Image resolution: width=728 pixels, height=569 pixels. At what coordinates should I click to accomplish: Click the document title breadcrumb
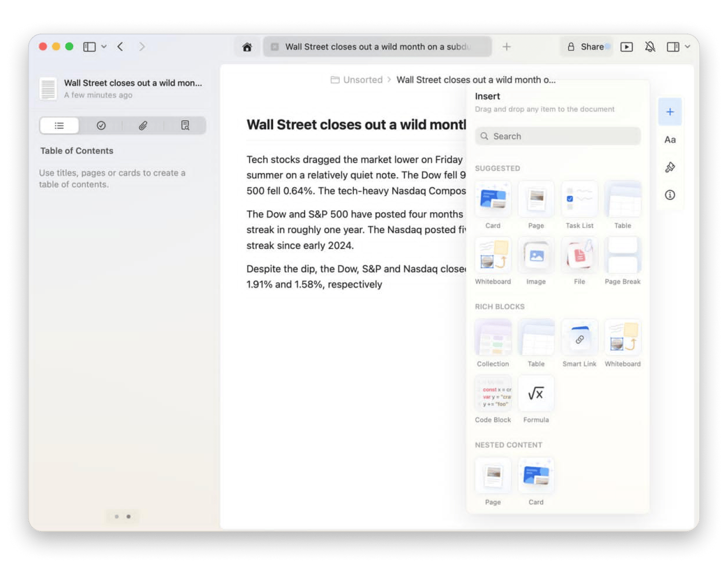tap(476, 80)
